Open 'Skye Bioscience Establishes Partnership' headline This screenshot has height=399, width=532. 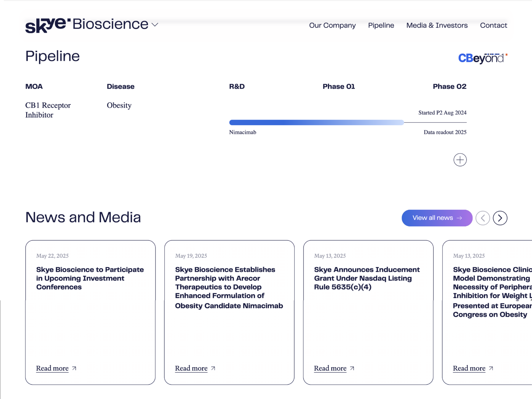(x=229, y=288)
